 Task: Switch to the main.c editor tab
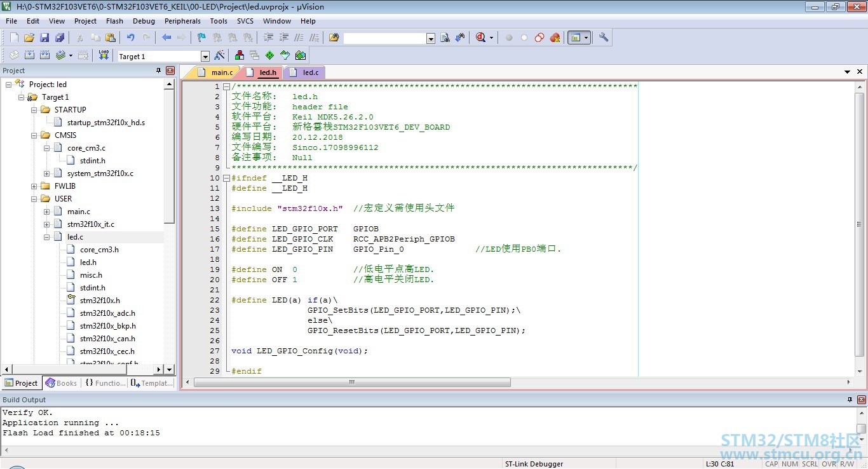(217, 72)
